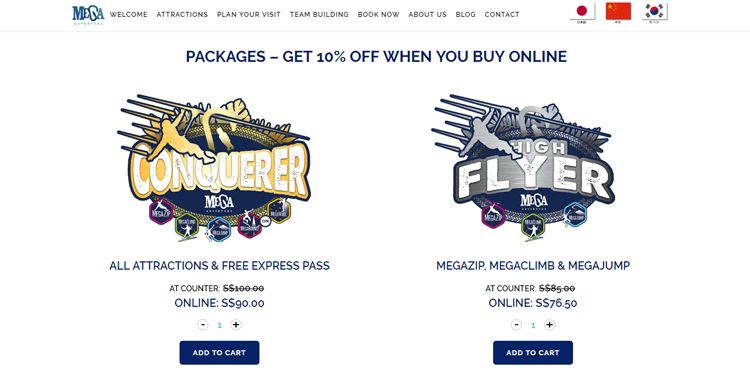This screenshot has height=383, width=750.
Task: Decrease High Flyer quantity with minus
Action: (516, 325)
